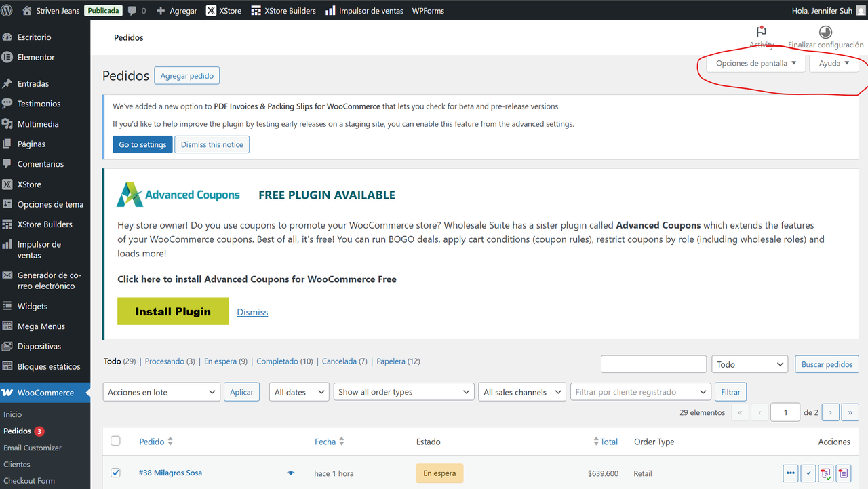Image resolution: width=868 pixels, height=489 pixels.
Task: Open Acciones en lote dropdown
Action: tap(161, 392)
